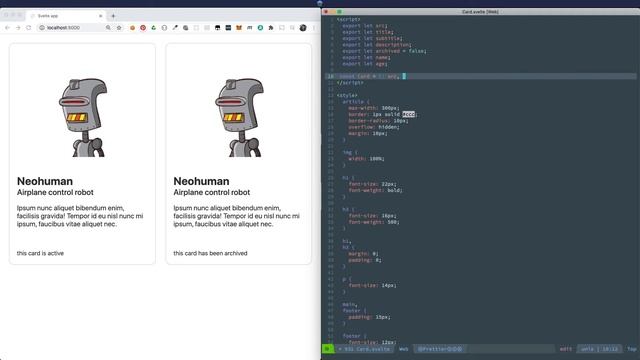Click the robot image on the archived card
Viewport: 640px width, 360px height.
point(239,118)
